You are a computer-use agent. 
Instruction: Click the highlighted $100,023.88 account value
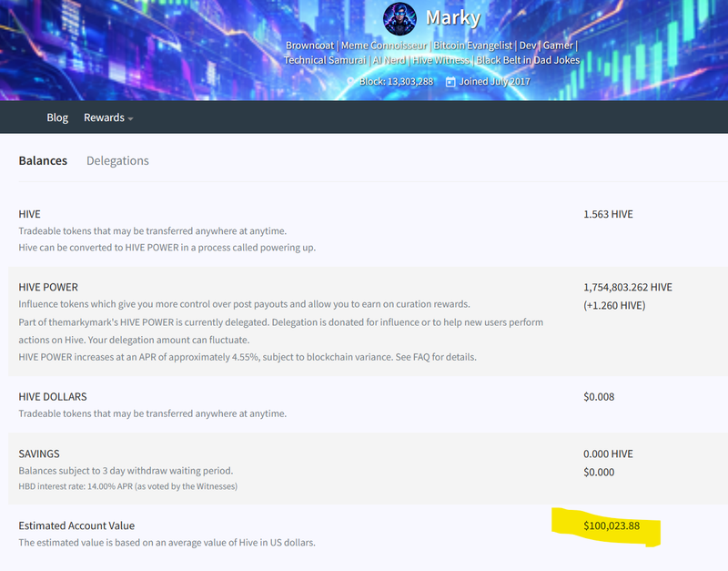[x=612, y=526]
